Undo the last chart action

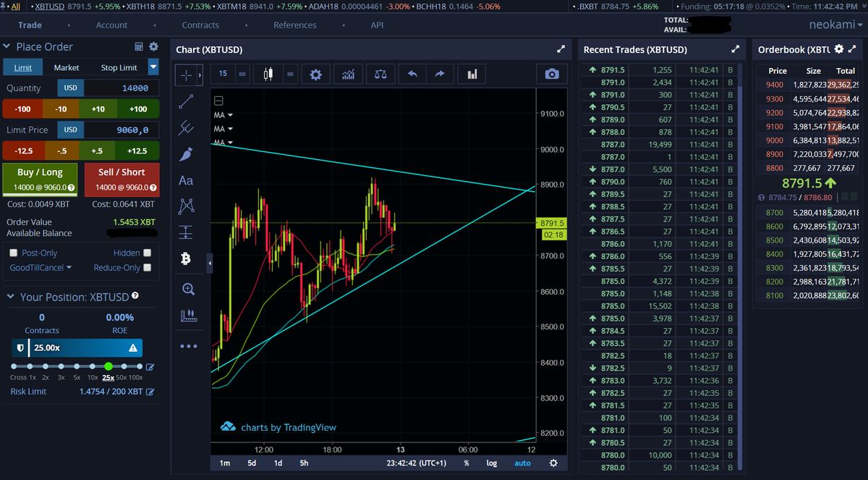pyautogui.click(x=412, y=74)
